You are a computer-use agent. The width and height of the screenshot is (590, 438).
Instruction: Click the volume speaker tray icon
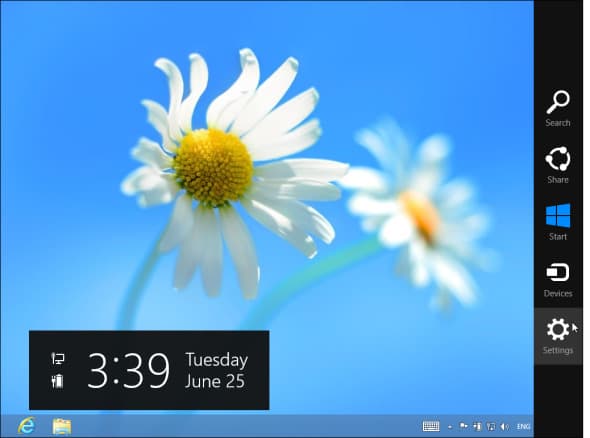(x=504, y=426)
